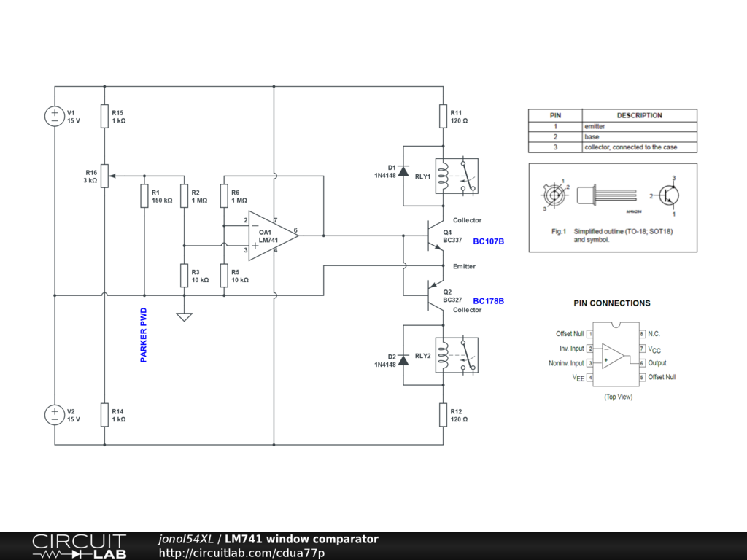Select the R1 150 kΩ resistor

pos(144,196)
